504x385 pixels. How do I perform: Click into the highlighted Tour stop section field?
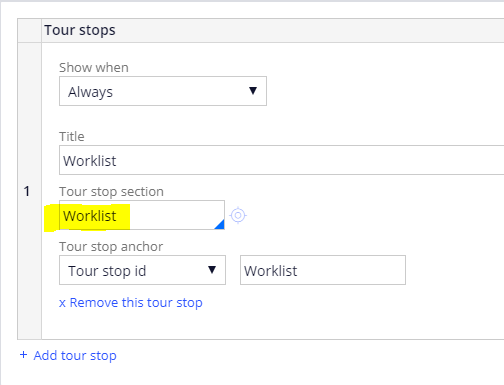coord(142,215)
